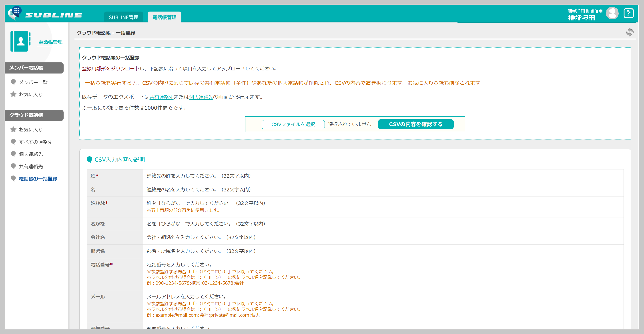This screenshot has height=334, width=644.
Task: Click the refresh arrows icon
Action: [630, 32]
